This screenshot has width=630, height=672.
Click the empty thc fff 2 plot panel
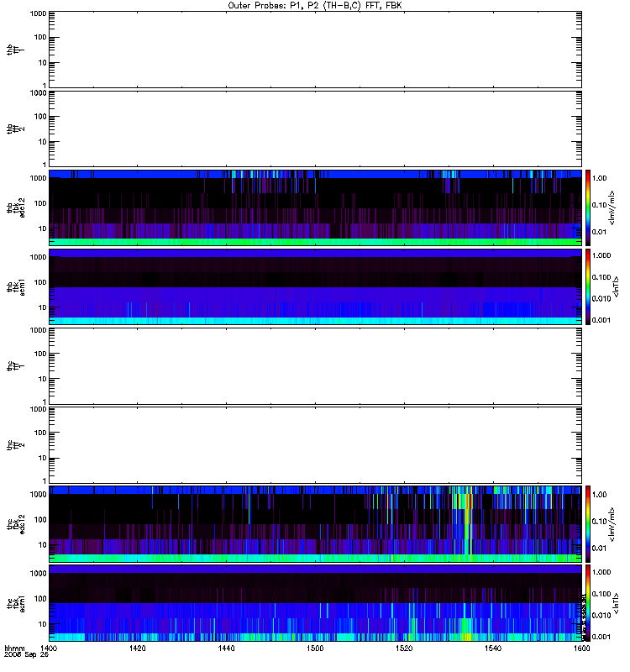[x=315, y=445]
